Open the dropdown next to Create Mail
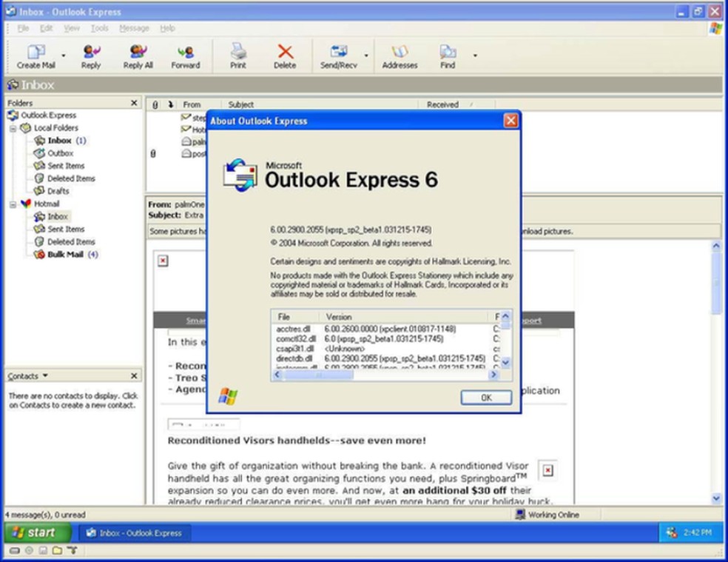Image resolution: width=728 pixels, height=562 pixels. coord(63,55)
